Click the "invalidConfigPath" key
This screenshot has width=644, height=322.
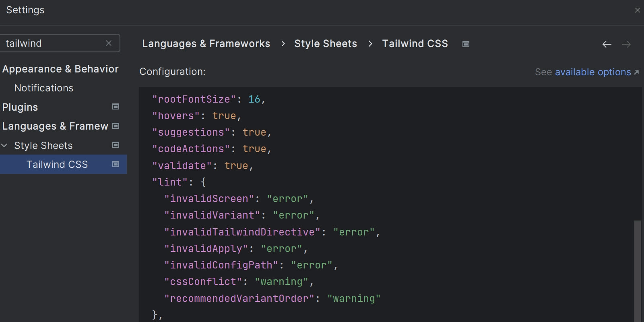pos(221,265)
